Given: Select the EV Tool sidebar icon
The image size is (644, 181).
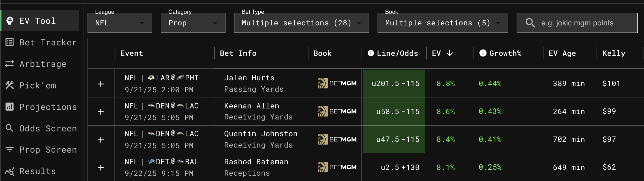Looking at the screenshot, I should (x=10, y=21).
